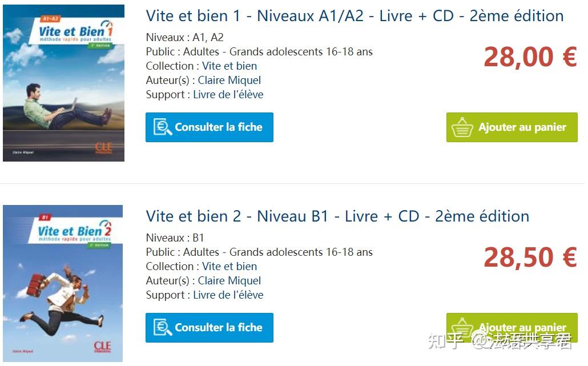Click the Livre de l'élève link on first listing

tap(228, 94)
